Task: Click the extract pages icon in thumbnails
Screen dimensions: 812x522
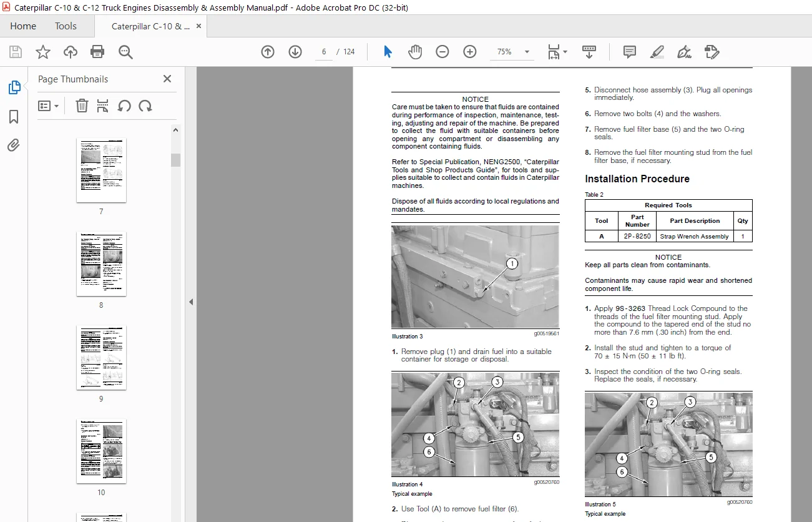Action: [103, 106]
